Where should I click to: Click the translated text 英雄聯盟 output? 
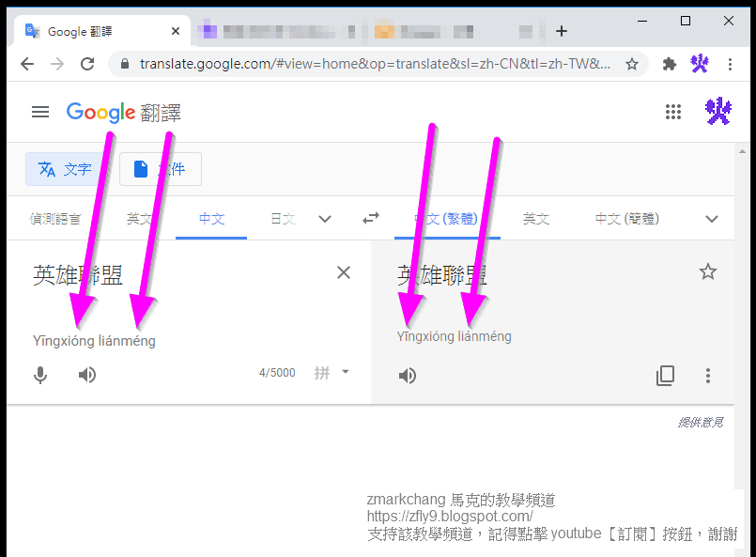[x=442, y=275]
